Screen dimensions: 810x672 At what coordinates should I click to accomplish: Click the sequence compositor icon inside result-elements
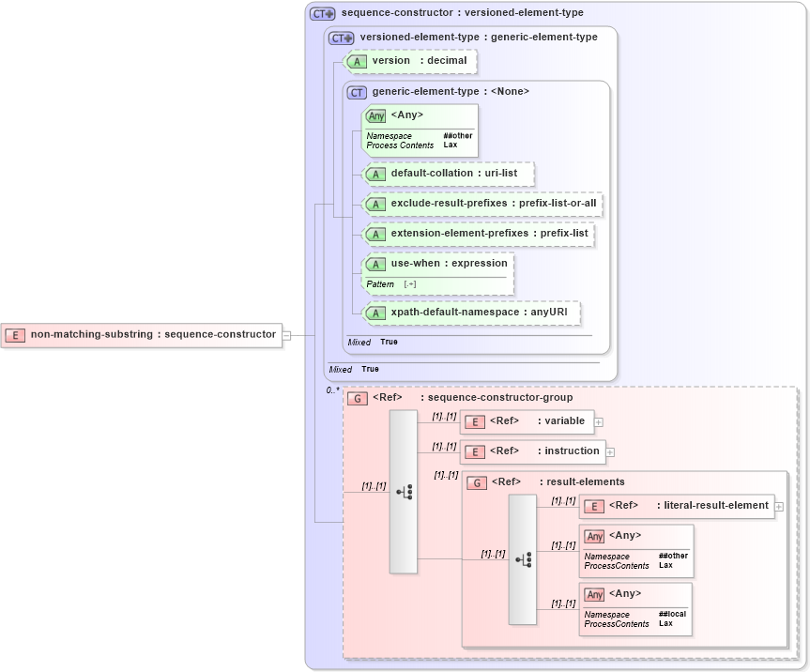tap(524, 557)
